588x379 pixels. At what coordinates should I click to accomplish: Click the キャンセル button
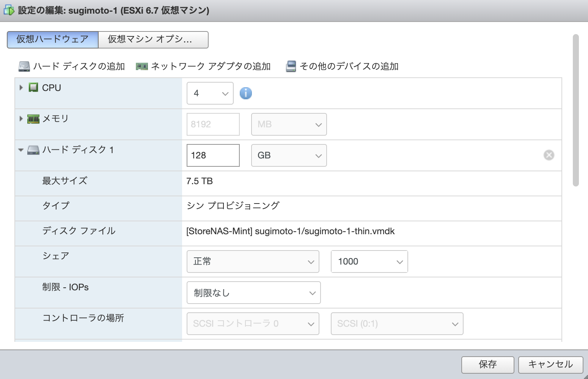click(550, 364)
